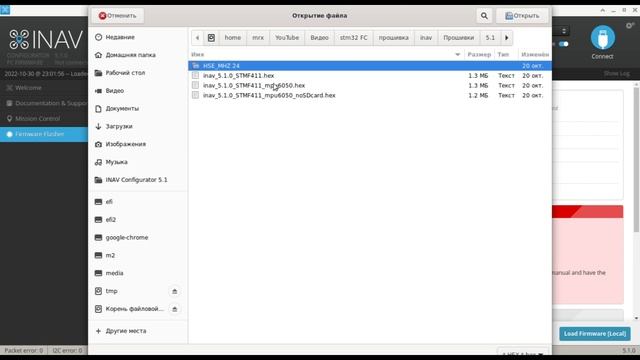The image size is (640, 360).
Task: Select inav_5.1.0_STMF411.hex file
Action: pyautogui.click(x=370, y=76)
